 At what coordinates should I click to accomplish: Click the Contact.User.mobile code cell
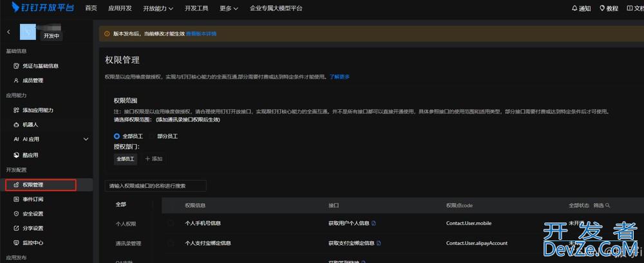click(x=469, y=223)
